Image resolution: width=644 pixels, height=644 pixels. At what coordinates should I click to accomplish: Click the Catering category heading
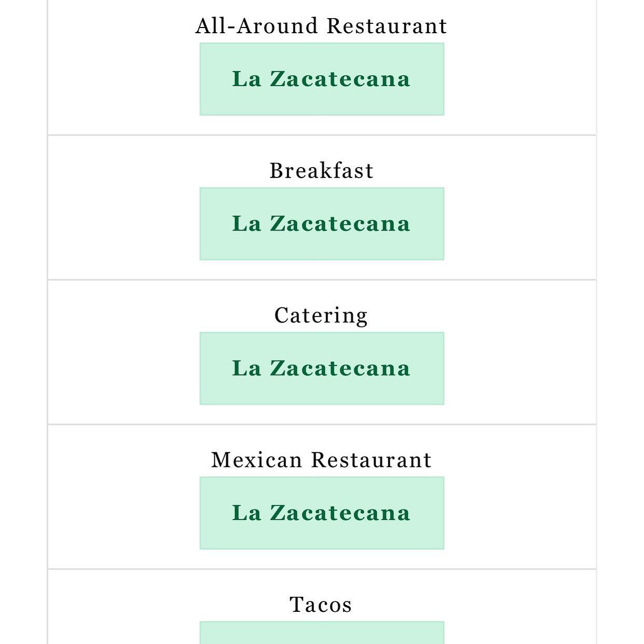tap(321, 316)
